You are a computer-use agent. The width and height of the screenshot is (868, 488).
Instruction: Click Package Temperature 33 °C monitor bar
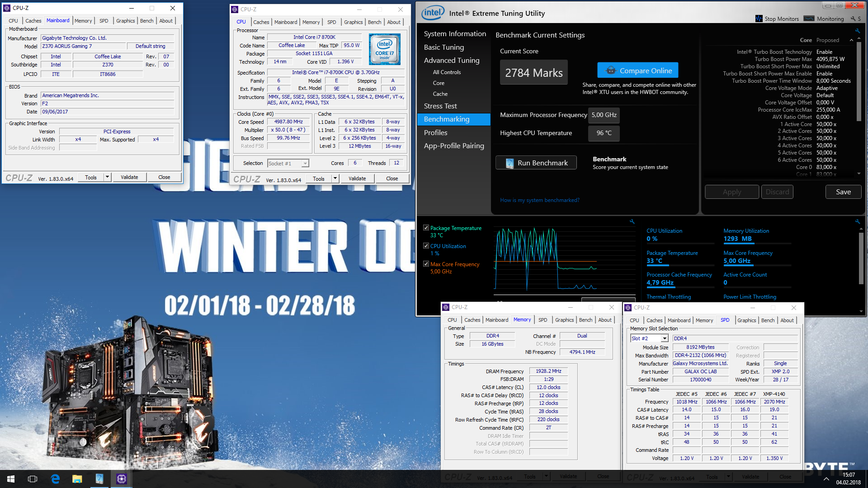[x=679, y=265]
